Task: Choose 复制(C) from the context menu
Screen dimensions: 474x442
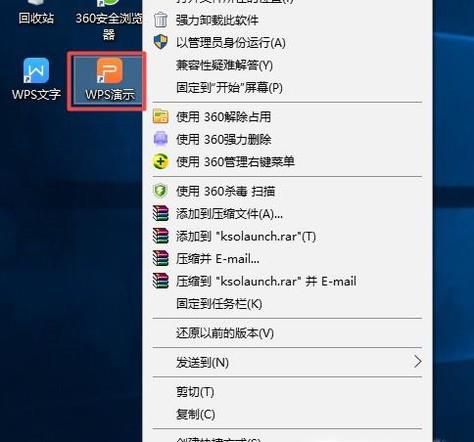Action: [x=287, y=414]
